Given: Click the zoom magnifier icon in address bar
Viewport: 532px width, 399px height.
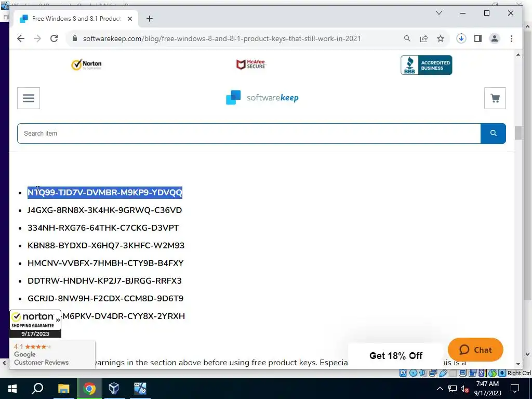Looking at the screenshot, I should pyautogui.click(x=407, y=38).
